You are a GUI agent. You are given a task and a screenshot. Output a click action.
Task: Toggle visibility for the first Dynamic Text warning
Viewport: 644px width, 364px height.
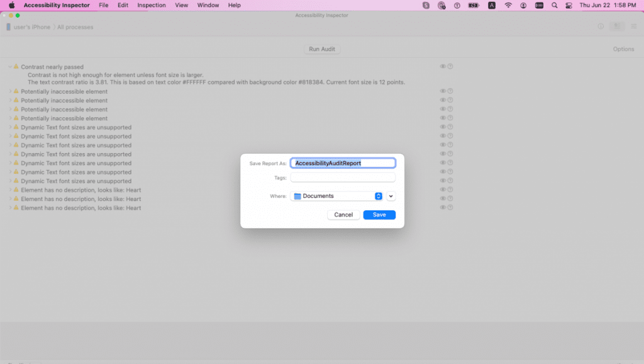pyautogui.click(x=443, y=127)
